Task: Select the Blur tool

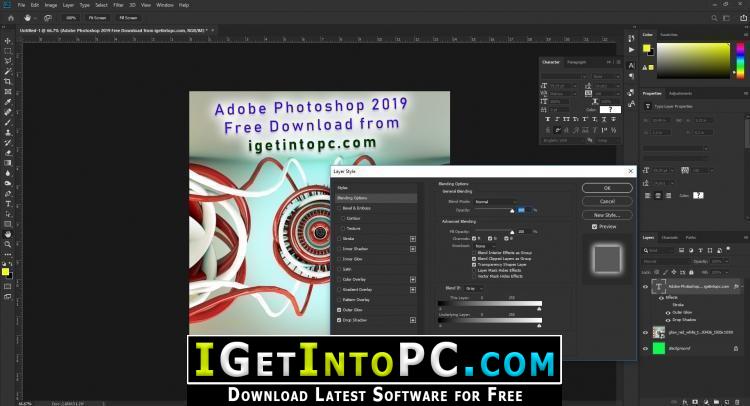Action: point(8,173)
